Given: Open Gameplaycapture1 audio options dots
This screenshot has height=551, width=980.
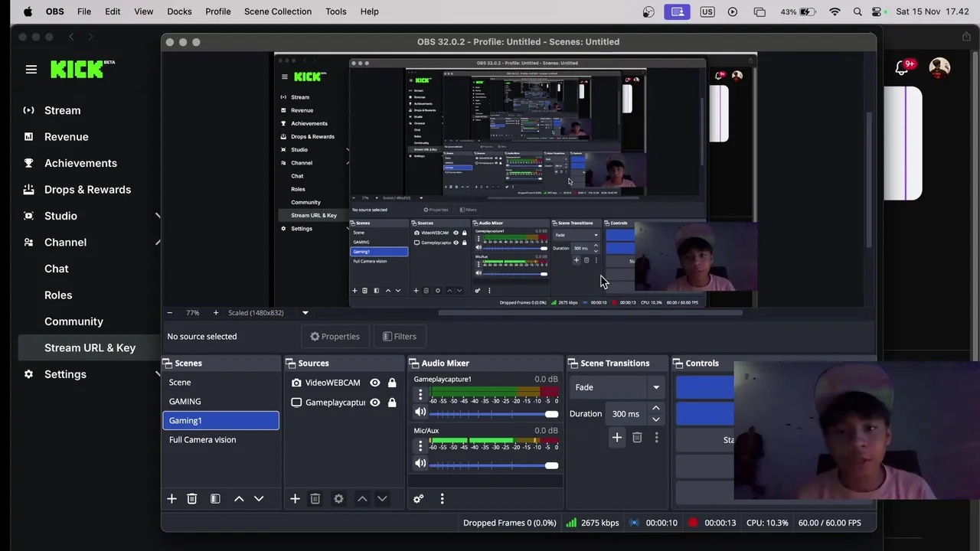Looking at the screenshot, I should point(420,395).
